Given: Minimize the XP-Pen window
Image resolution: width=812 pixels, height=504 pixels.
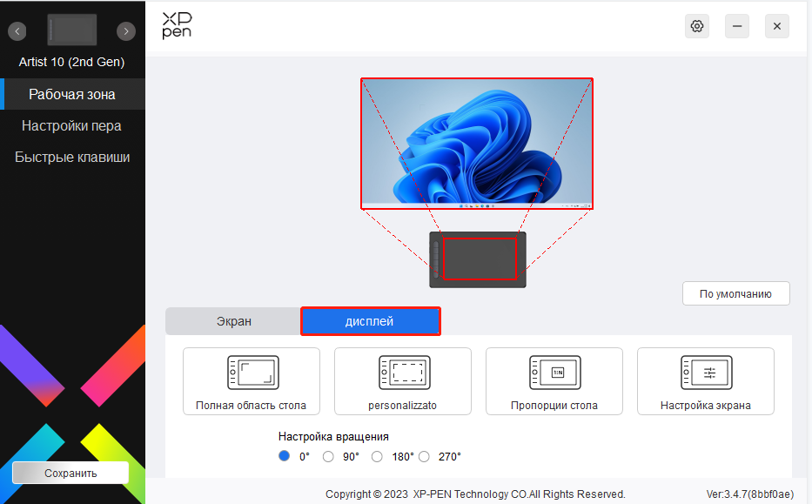Looking at the screenshot, I should point(737,26).
